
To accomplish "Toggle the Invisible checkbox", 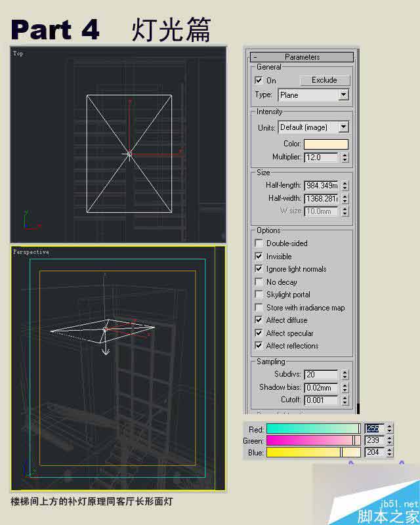I will click(x=259, y=256).
